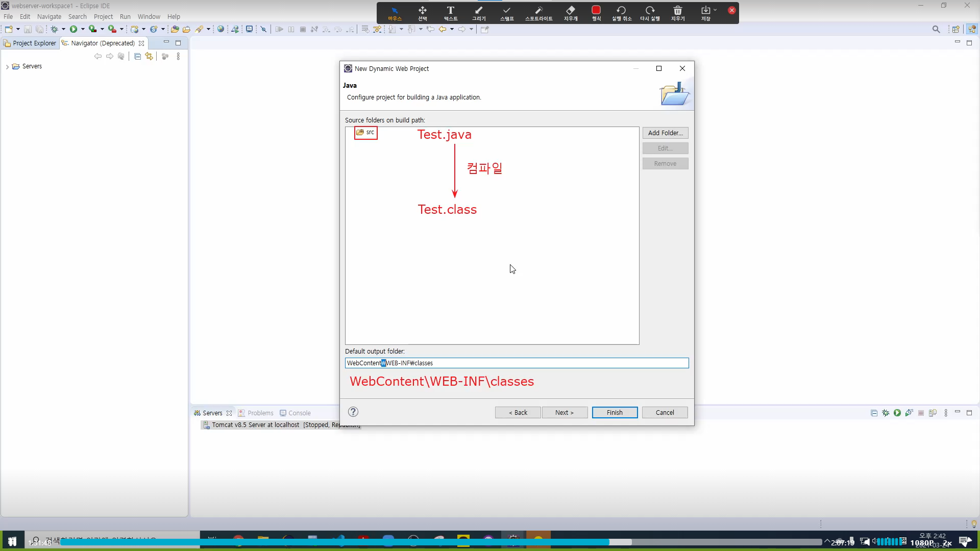Click the toolbar search magnifier icon
Viewport: 980px width, 551px height.
coord(936,29)
